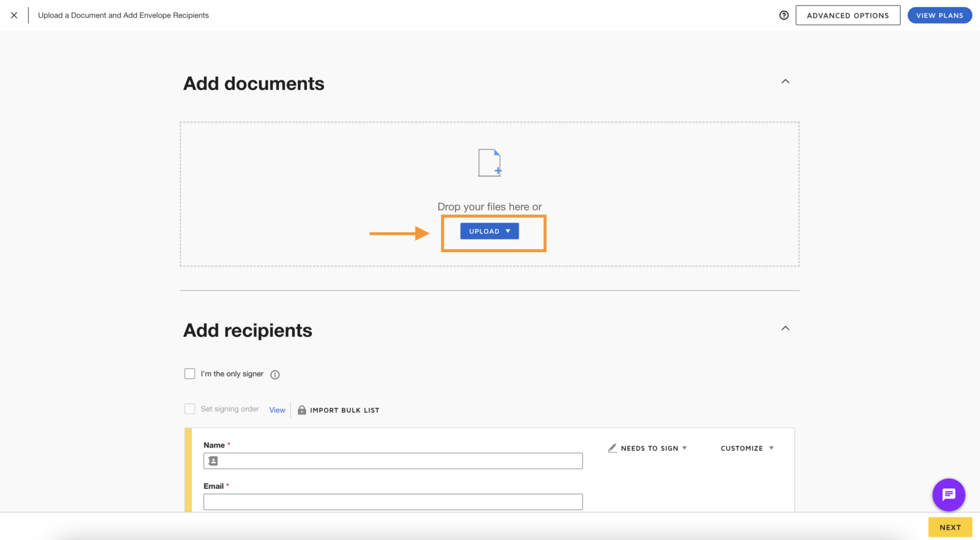Click inside the Email input field
Image resolution: width=980 pixels, height=540 pixels.
(392, 502)
